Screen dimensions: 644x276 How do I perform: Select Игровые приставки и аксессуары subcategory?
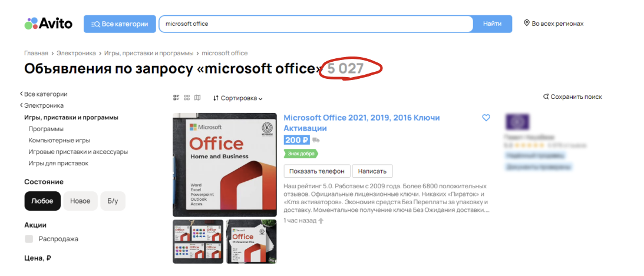pos(78,152)
